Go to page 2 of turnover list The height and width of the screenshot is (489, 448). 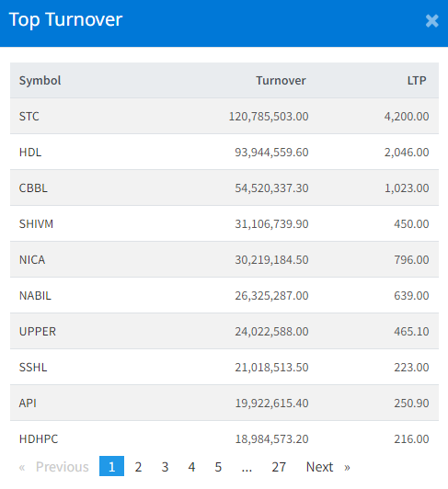click(138, 467)
